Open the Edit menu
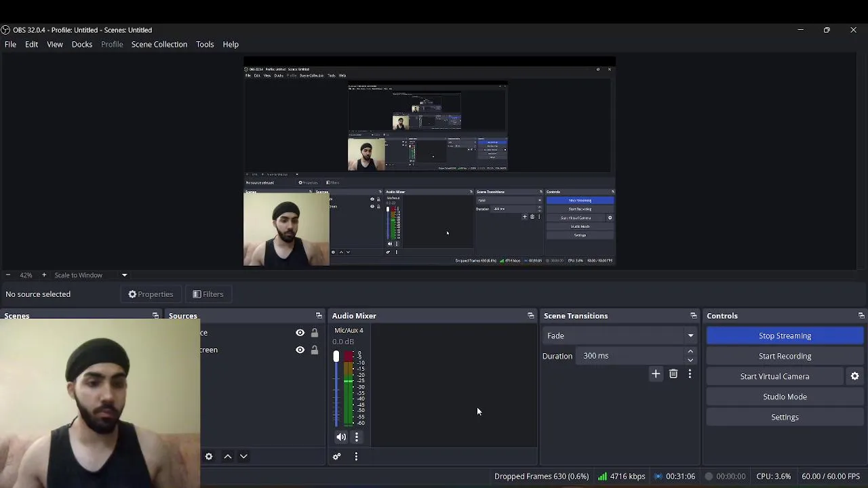 click(x=31, y=44)
